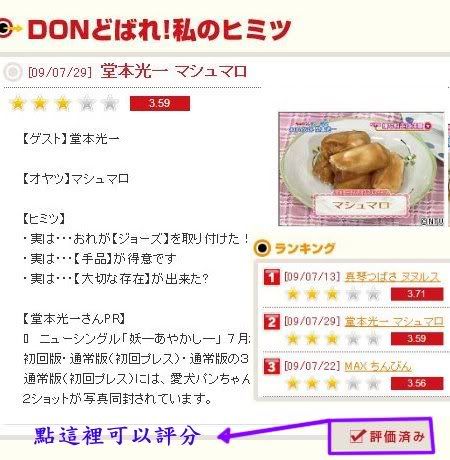The height and width of the screenshot is (460, 450).
Task: Click the gray circle icon before [09/07/29] title
Action: 13,72
